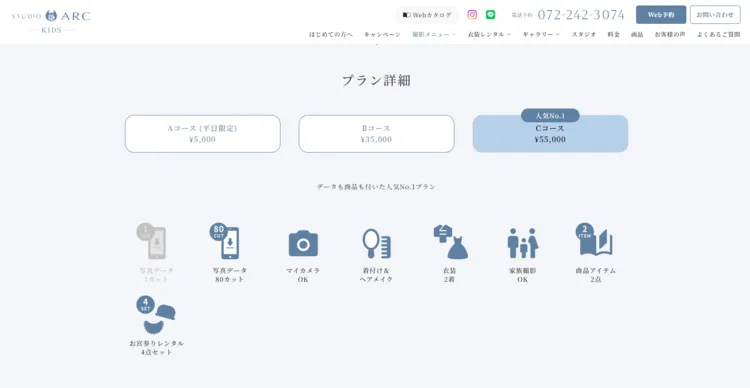The height and width of the screenshot is (388, 750).
Task: Click the 衣装 2着 label
Action: 449,275
